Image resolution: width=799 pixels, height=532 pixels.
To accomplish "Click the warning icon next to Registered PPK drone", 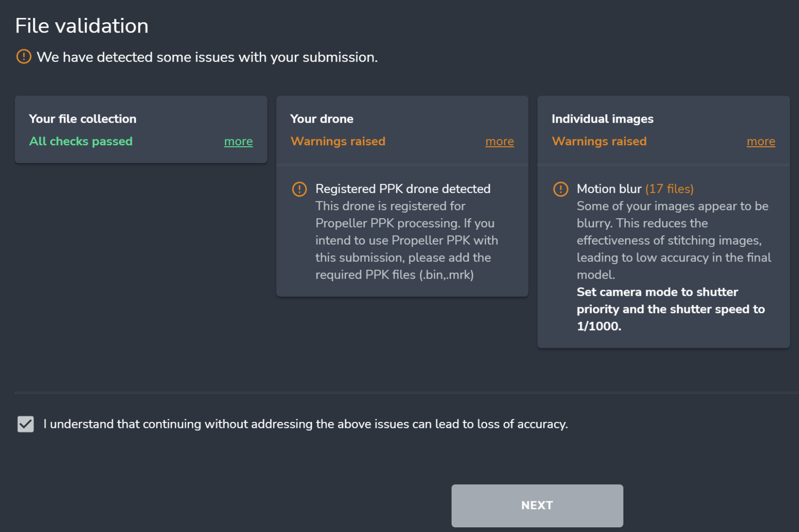I will (x=299, y=189).
